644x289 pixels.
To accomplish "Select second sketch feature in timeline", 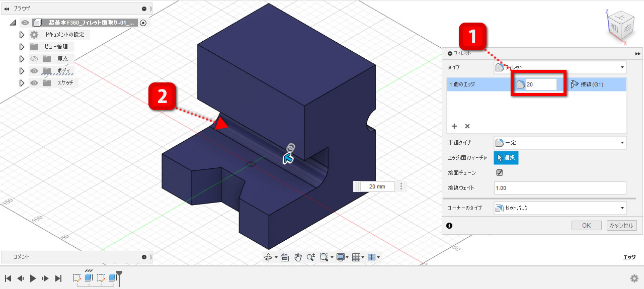I will coord(101,277).
